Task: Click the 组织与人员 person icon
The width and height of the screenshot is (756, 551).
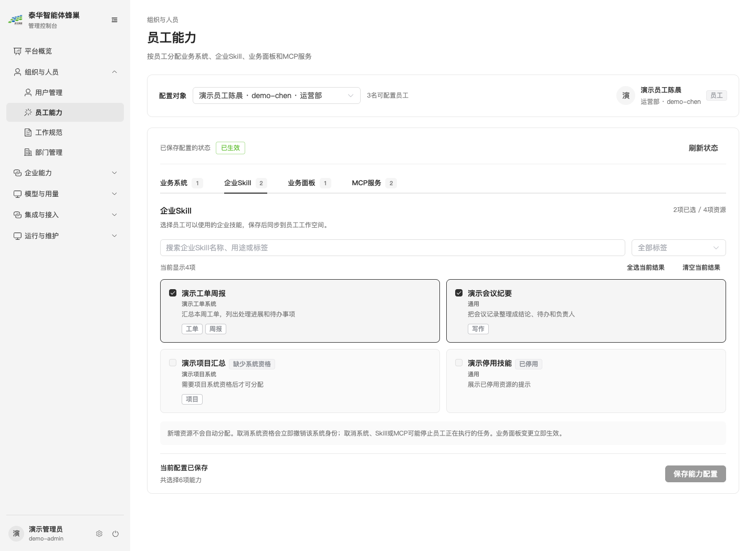Action: [17, 72]
